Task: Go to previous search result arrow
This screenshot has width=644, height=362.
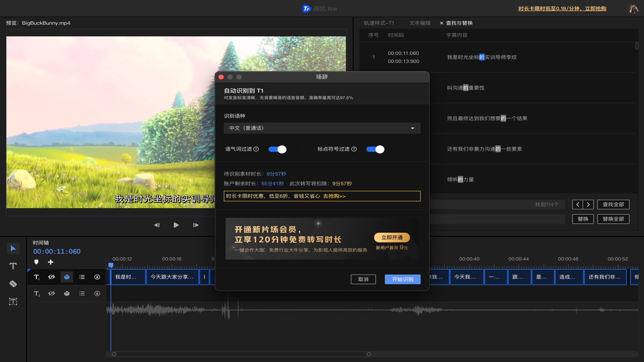Action: 578,205
